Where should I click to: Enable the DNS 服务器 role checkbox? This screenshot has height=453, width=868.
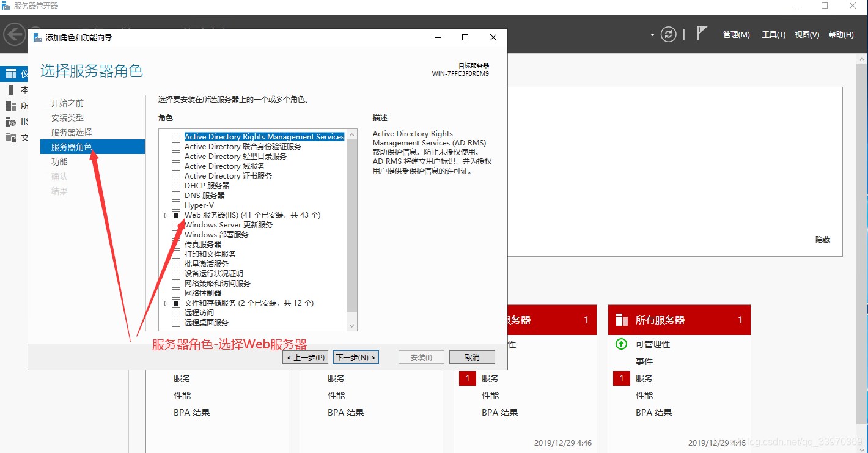click(x=176, y=196)
